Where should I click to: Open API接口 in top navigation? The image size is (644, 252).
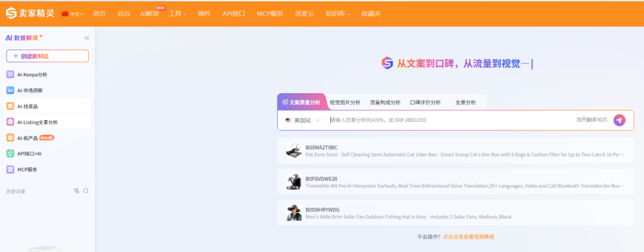(x=234, y=14)
